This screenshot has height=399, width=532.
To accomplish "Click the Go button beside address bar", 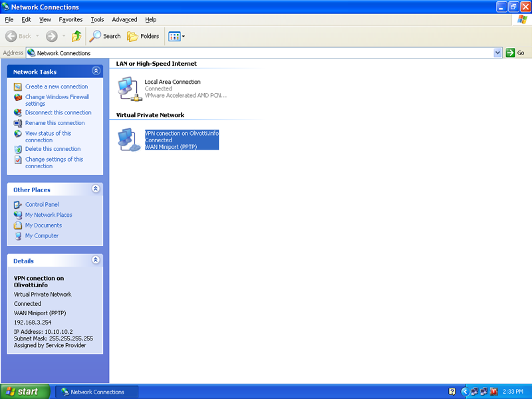I will coord(515,53).
